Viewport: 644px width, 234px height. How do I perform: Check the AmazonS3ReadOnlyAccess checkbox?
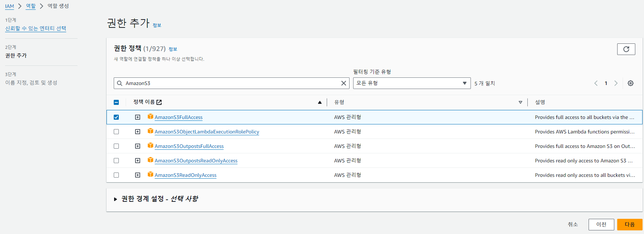[116, 175]
